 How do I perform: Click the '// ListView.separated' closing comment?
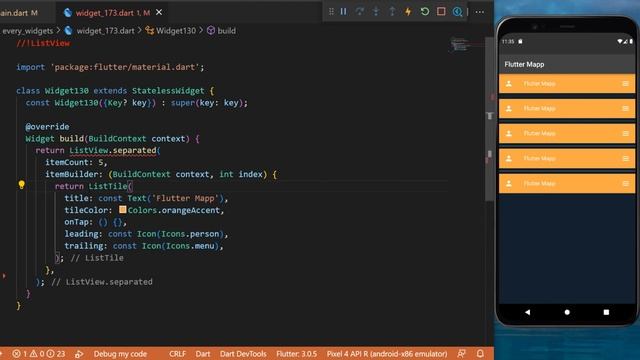pos(102,282)
